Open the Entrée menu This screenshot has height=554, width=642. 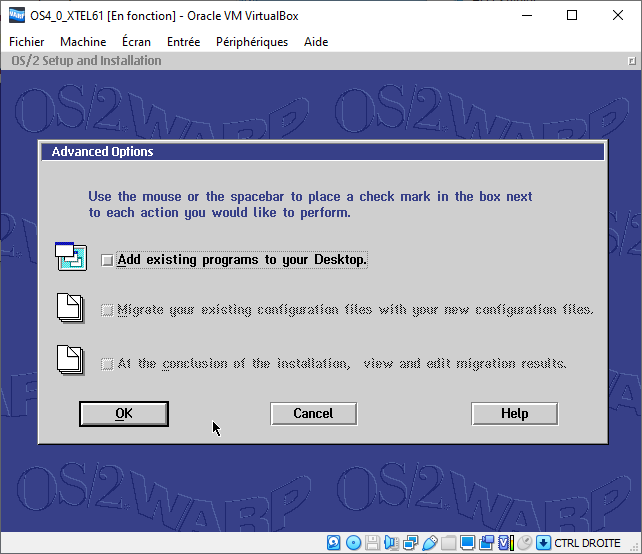click(183, 42)
